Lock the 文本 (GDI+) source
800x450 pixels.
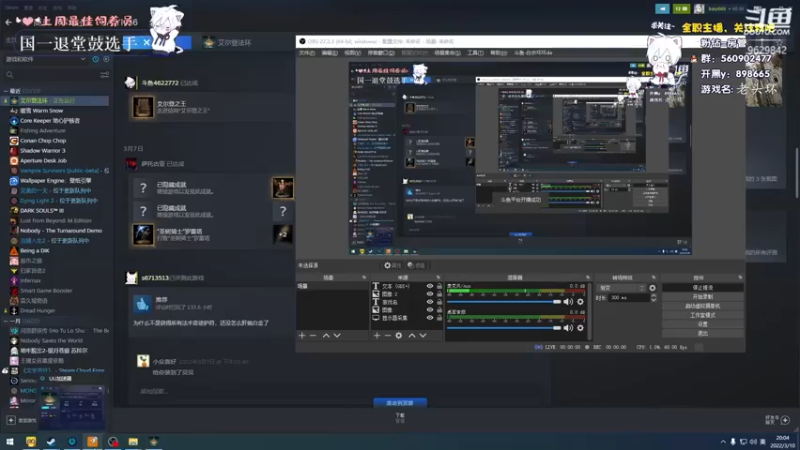click(x=439, y=286)
